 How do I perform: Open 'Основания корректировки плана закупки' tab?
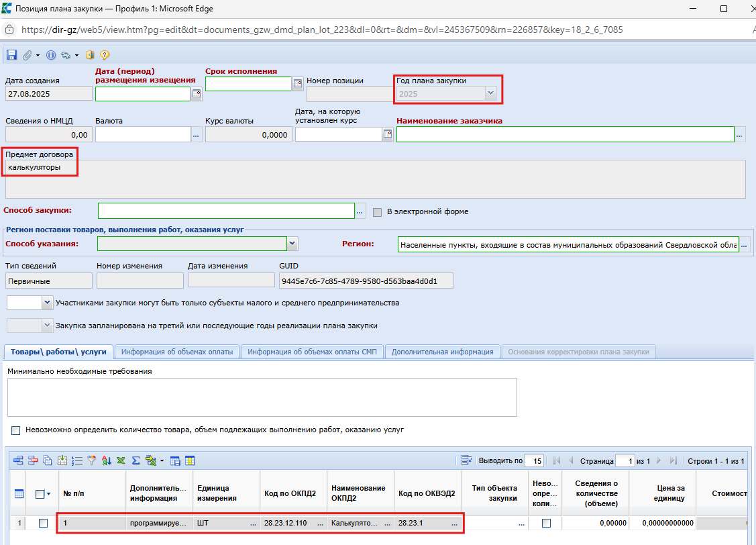point(578,352)
